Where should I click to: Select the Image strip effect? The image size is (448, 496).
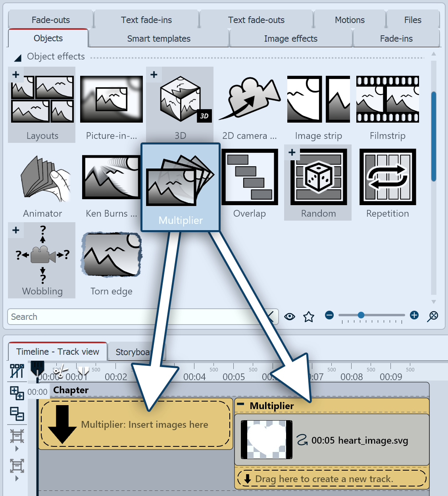[x=318, y=99]
